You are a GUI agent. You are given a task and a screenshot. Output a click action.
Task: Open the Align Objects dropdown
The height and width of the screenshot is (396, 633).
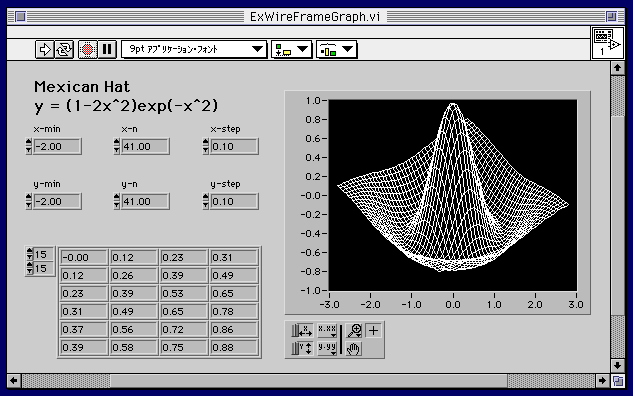pos(291,50)
